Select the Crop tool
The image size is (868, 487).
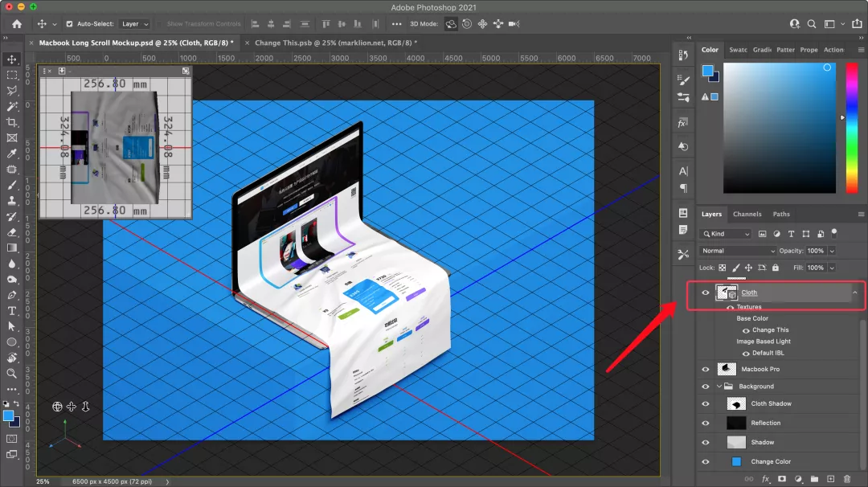12,122
